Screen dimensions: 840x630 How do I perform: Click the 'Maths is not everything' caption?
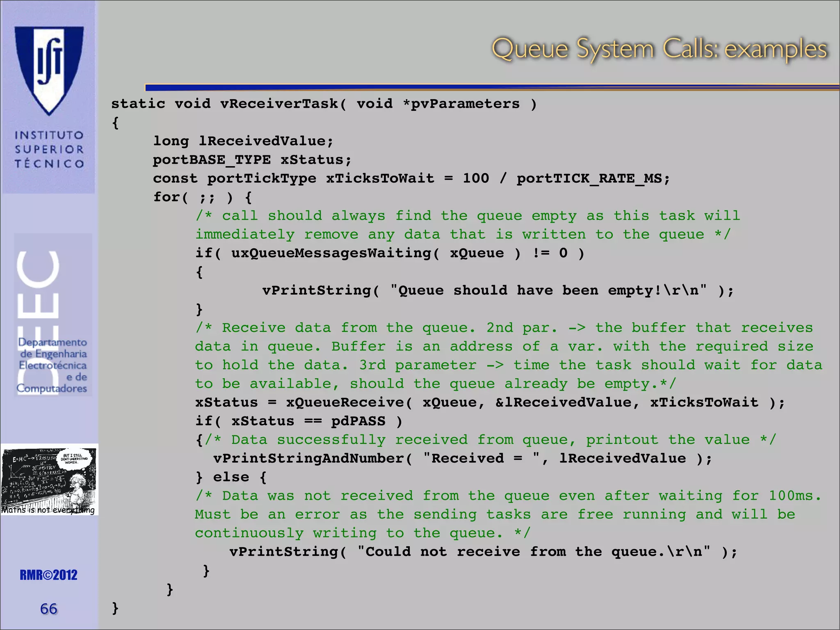coord(48,510)
